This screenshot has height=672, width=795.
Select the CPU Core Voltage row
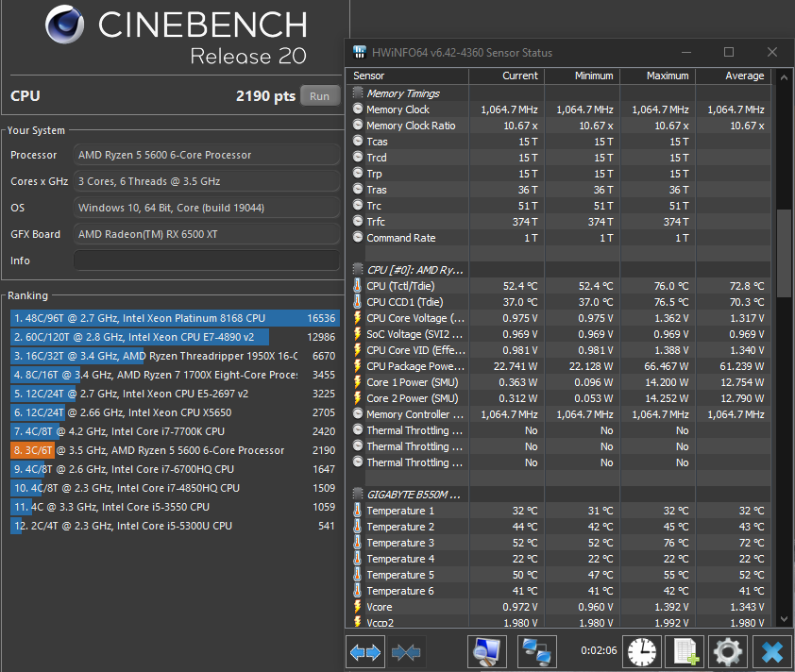[559, 318]
